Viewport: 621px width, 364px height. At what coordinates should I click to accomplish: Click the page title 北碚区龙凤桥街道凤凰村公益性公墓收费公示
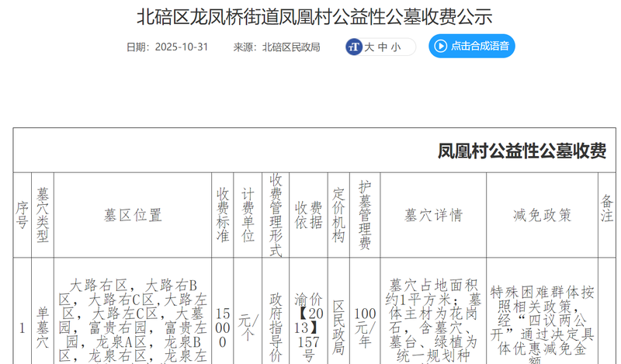314,16
